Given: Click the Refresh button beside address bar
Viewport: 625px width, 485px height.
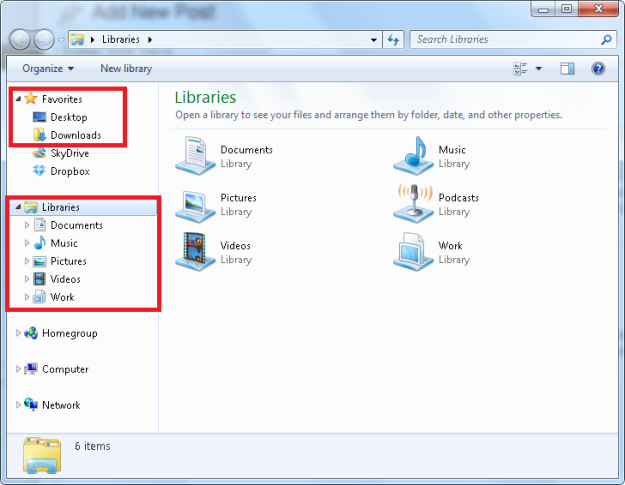Looking at the screenshot, I should [x=393, y=39].
